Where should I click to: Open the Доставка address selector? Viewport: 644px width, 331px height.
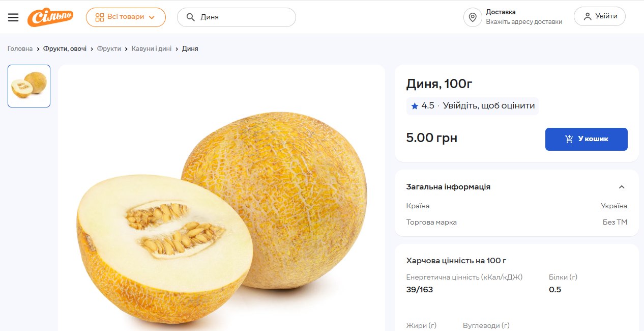pyautogui.click(x=523, y=17)
